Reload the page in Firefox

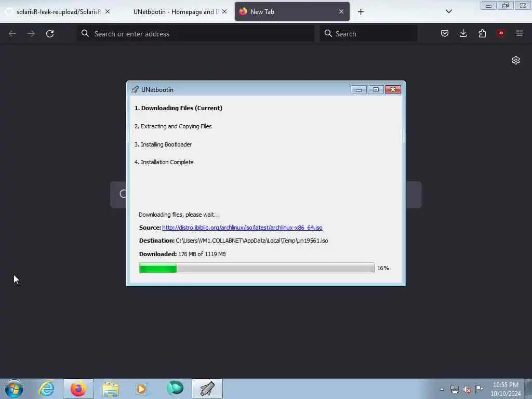click(50, 34)
